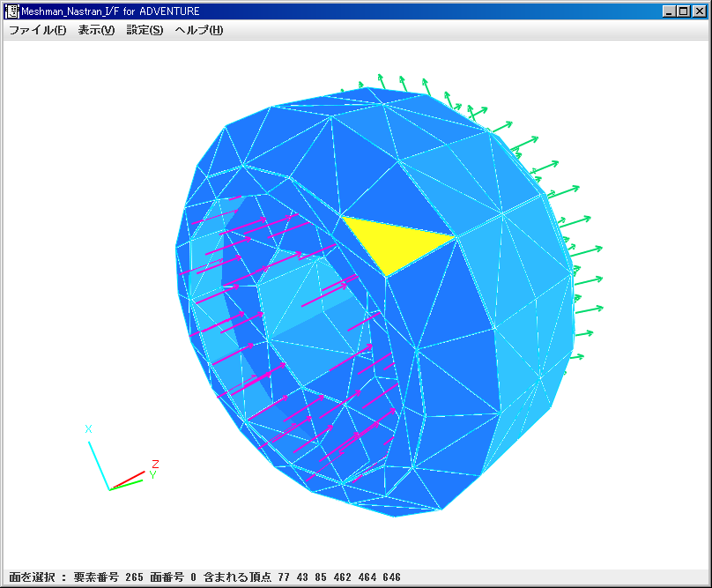Open the ヘルプ(H) menu
Image resolution: width=712 pixels, height=588 pixels.
point(199,30)
